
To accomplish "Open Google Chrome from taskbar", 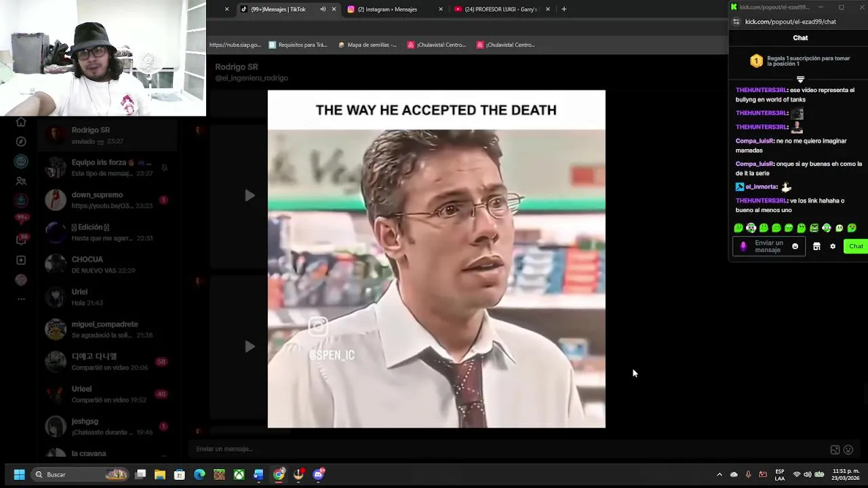I will (279, 474).
